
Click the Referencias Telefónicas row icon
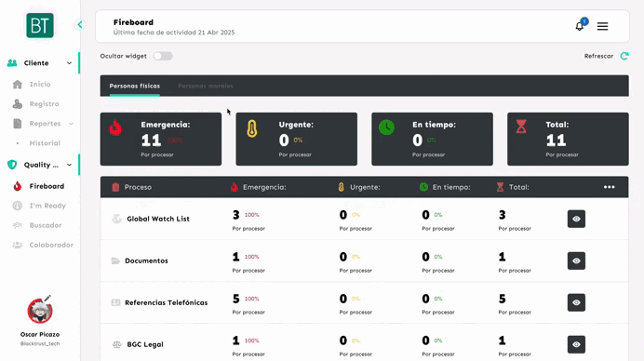(x=115, y=302)
